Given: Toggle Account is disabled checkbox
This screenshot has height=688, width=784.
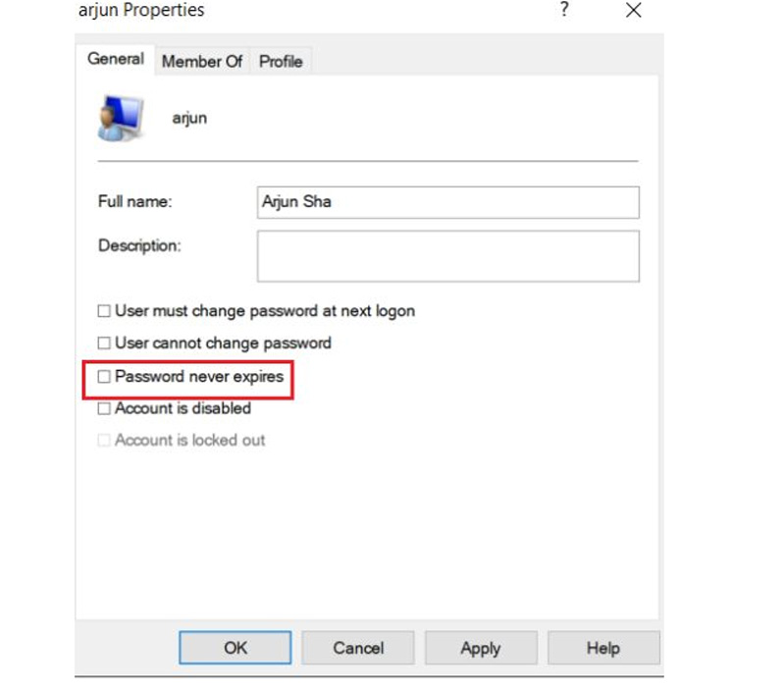Looking at the screenshot, I should (x=104, y=408).
